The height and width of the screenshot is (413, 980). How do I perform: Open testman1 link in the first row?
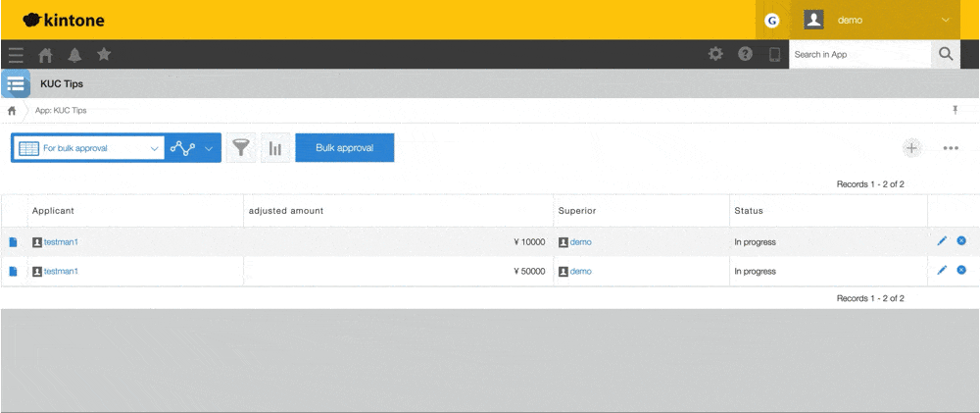pos(61,242)
